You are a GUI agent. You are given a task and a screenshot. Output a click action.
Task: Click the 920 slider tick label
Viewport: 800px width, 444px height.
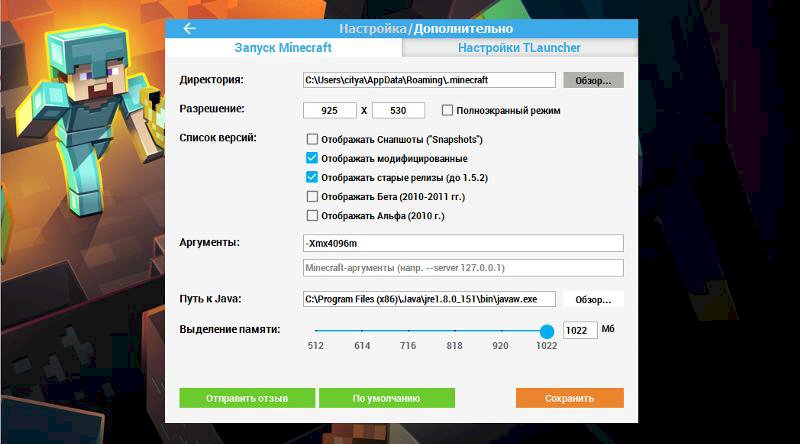501,346
